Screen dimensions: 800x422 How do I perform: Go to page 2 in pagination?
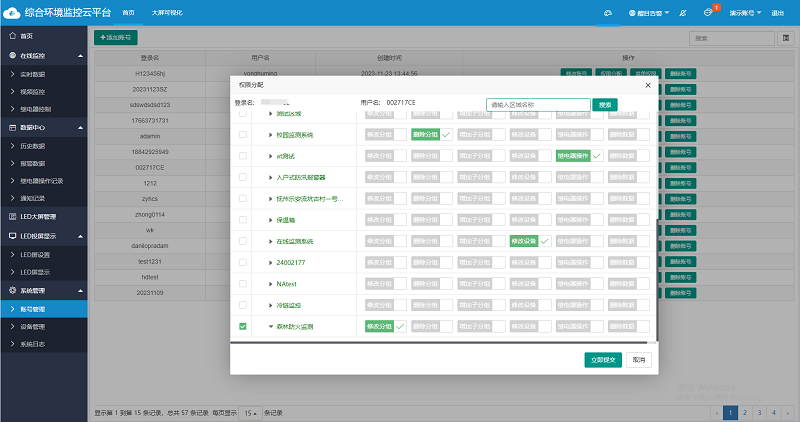tap(745, 412)
